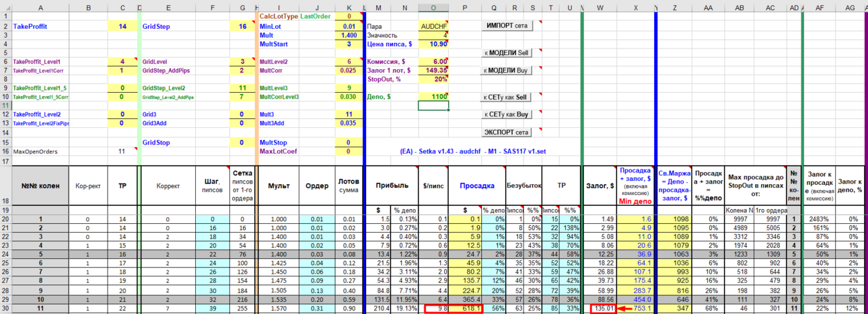Viewport: 868px width, 314px height.
Task: Click the GridStep_Level2 value 11
Action: tap(242, 88)
